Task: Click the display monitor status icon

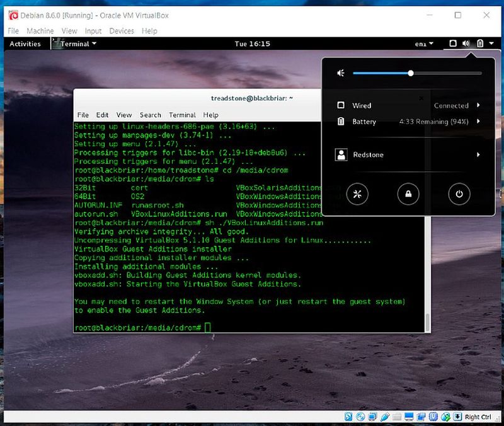Action: coord(409,417)
